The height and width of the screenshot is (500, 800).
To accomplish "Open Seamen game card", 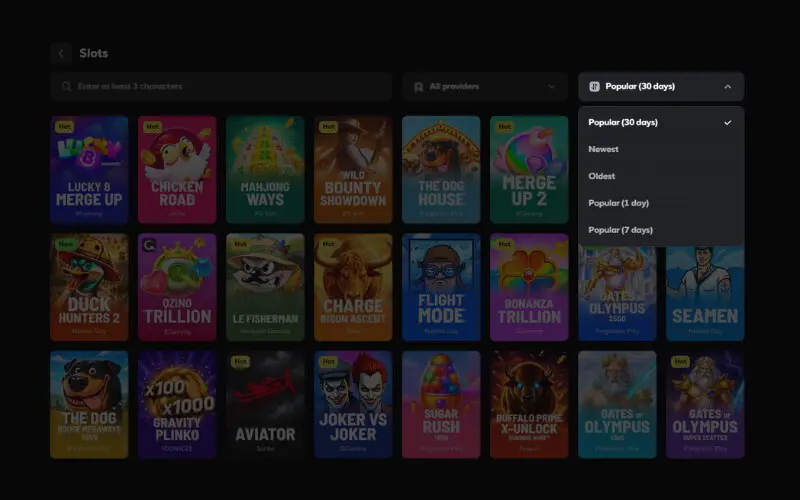I will click(705, 294).
